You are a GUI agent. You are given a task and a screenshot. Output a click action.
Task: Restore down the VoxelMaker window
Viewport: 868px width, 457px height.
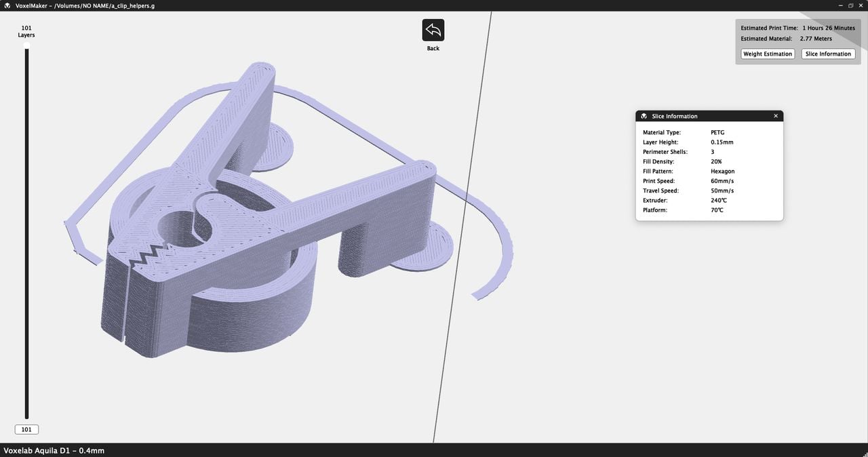click(850, 5)
